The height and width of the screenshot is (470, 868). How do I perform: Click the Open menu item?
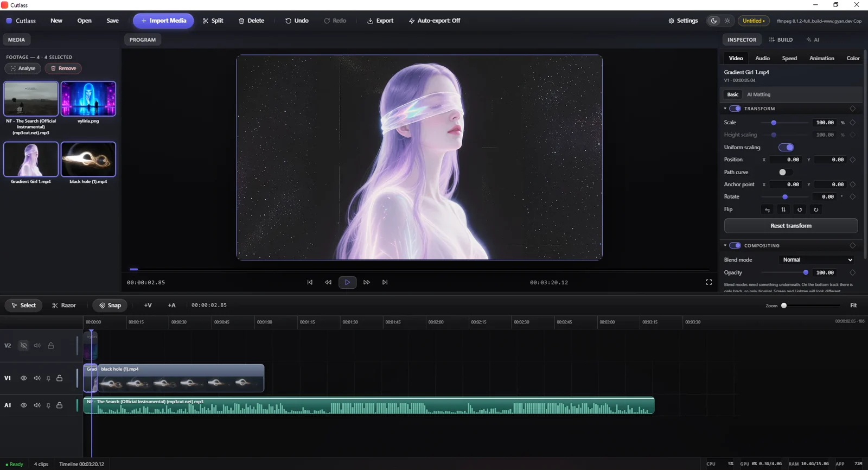click(x=84, y=21)
